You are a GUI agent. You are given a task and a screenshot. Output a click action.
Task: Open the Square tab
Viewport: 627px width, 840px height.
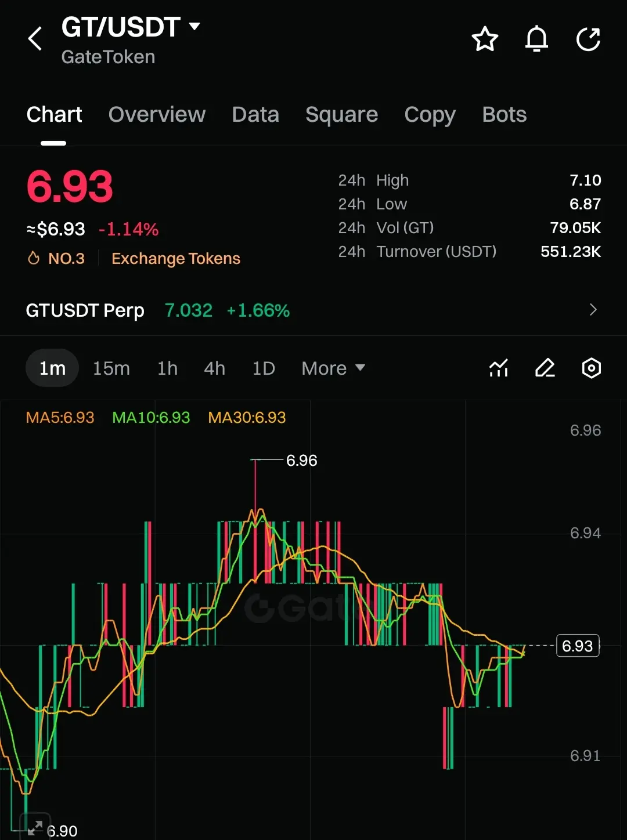[341, 115]
